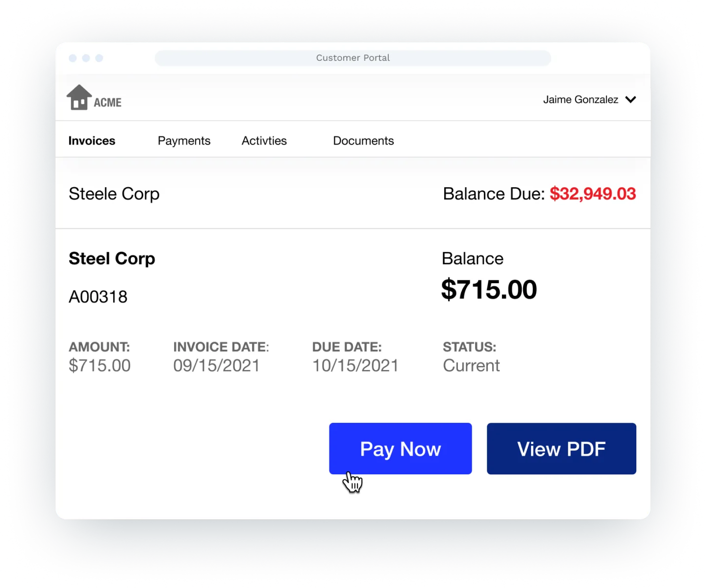Click the first window control dot

coord(73,58)
